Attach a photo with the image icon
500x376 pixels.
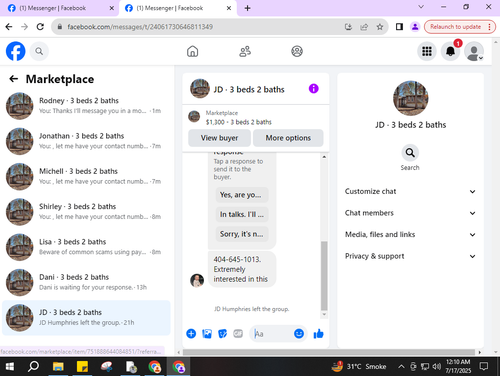[207, 333]
